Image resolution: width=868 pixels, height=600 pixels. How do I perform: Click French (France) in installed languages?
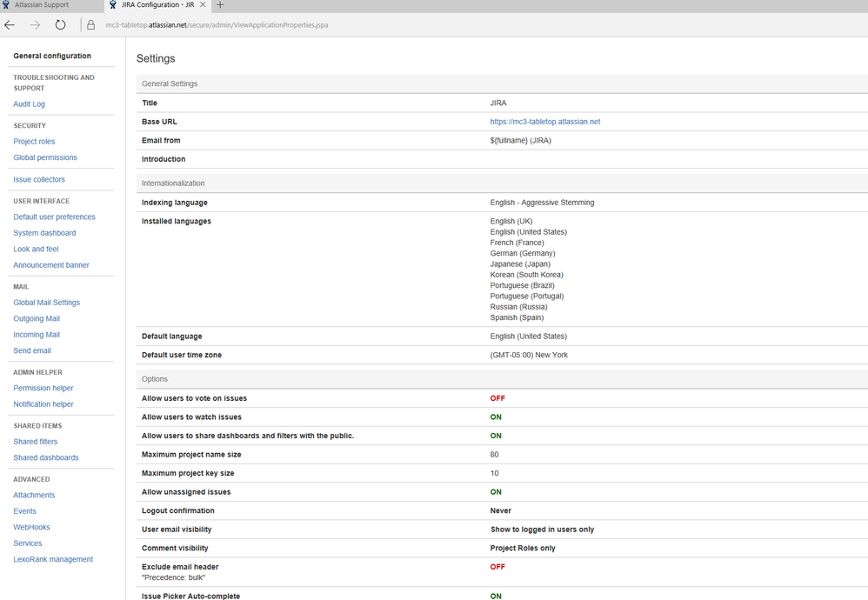[x=517, y=243]
